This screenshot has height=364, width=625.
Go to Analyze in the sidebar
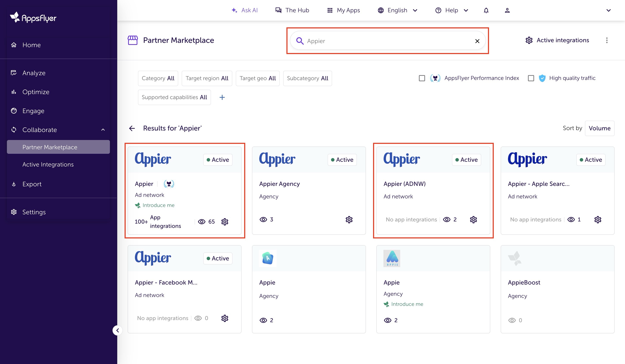point(34,73)
